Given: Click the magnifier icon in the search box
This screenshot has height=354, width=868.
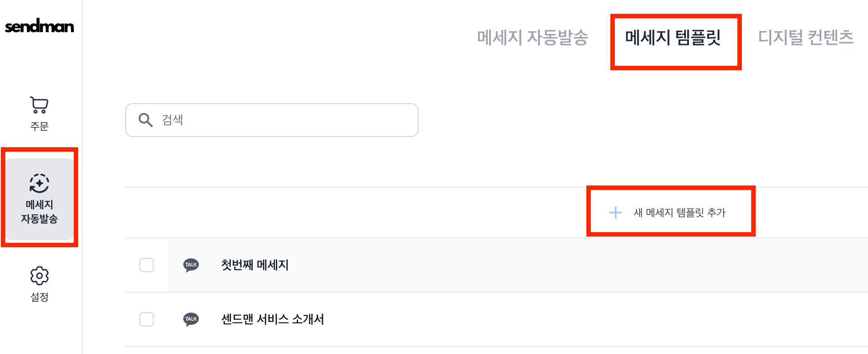Looking at the screenshot, I should (x=145, y=120).
